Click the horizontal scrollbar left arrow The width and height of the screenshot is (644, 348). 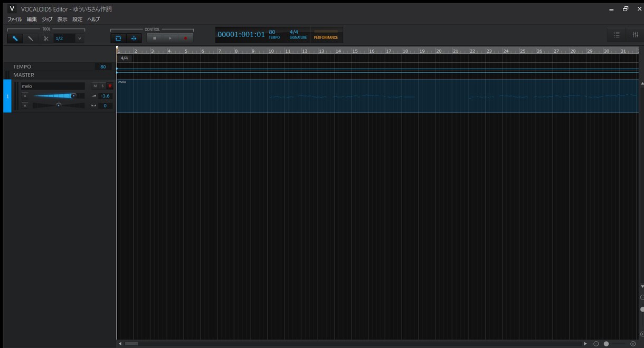(x=120, y=344)
